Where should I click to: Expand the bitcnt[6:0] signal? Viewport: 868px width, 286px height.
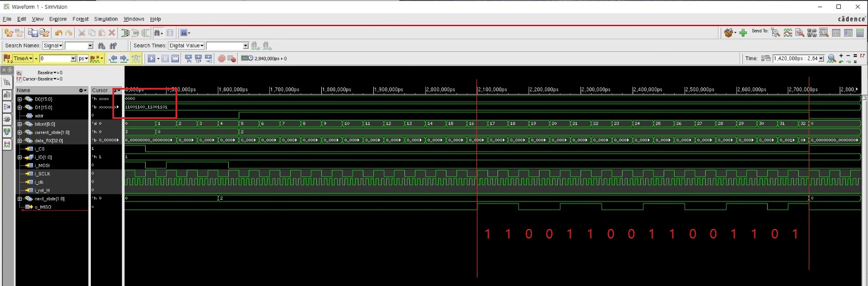20,124
